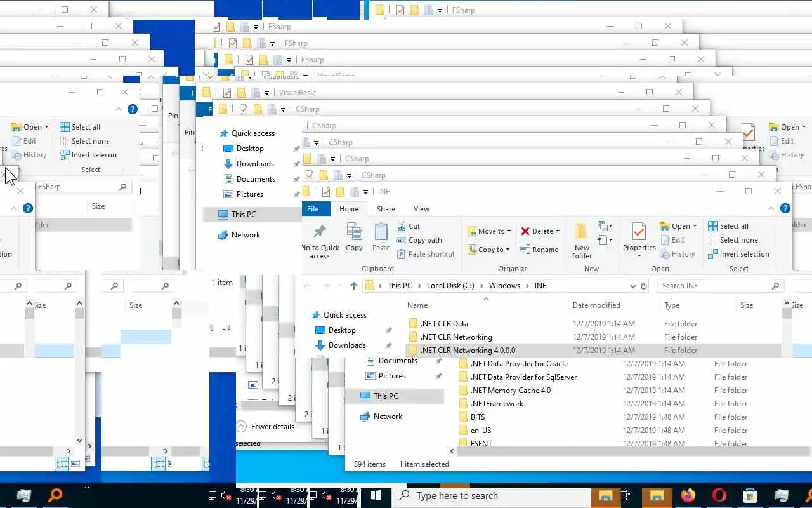
Task: Select the .NET CLR Data folder
Action: tap(444, 324)
